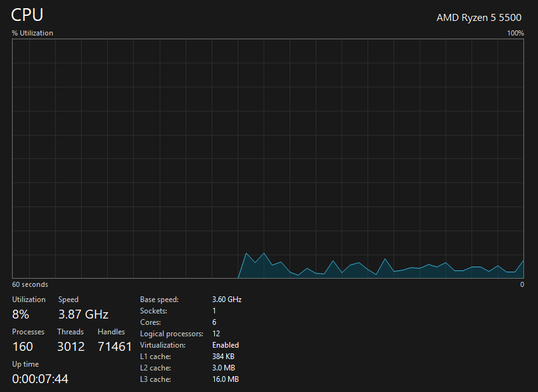Viewport: 538px width, 392px height.
Task: Click the Cores value 6
Action: coord(214,322)
